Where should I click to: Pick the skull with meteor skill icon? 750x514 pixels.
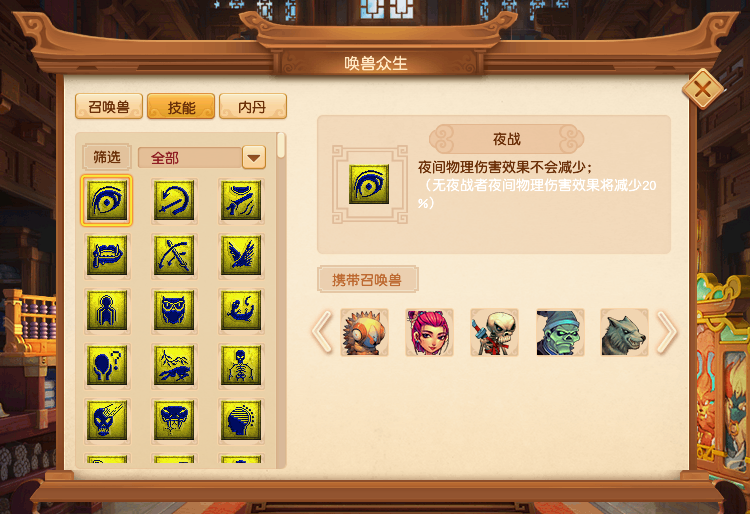coord(107,420)
